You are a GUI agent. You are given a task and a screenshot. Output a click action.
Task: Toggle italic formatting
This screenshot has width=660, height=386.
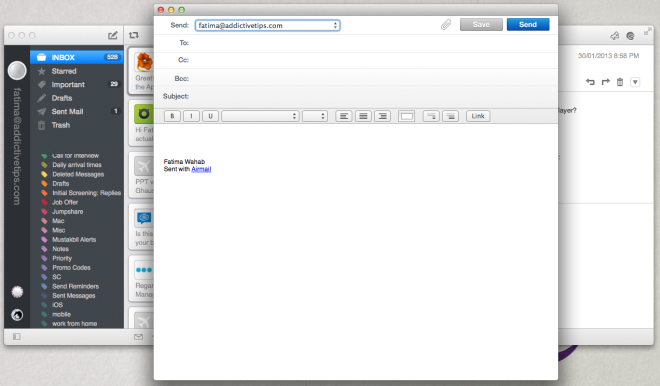point(192,116)
